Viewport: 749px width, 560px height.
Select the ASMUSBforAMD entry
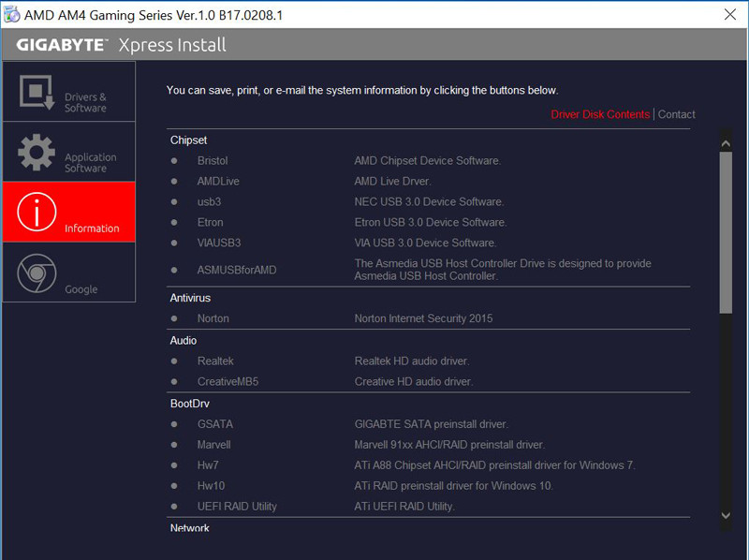tap(237, 271)
